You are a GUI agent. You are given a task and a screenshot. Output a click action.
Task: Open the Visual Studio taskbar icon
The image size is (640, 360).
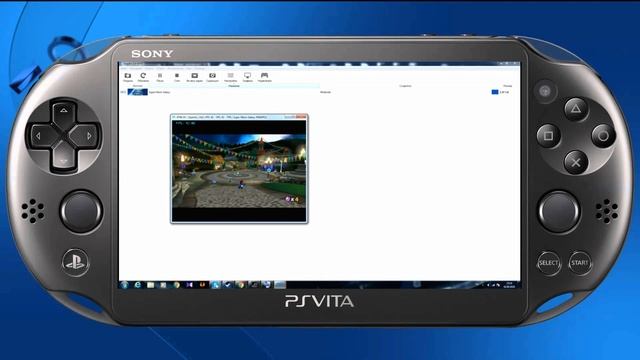pos(189,285)
